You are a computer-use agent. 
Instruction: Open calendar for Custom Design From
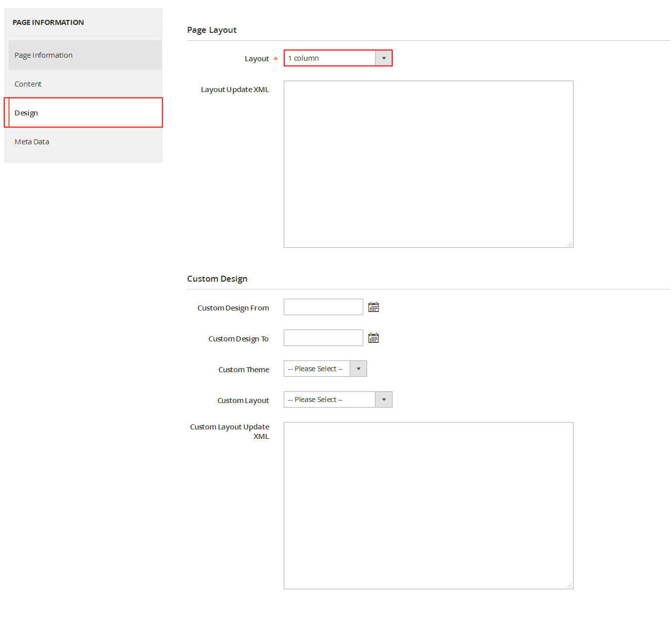pyautogui.click(x=374, y=307)
